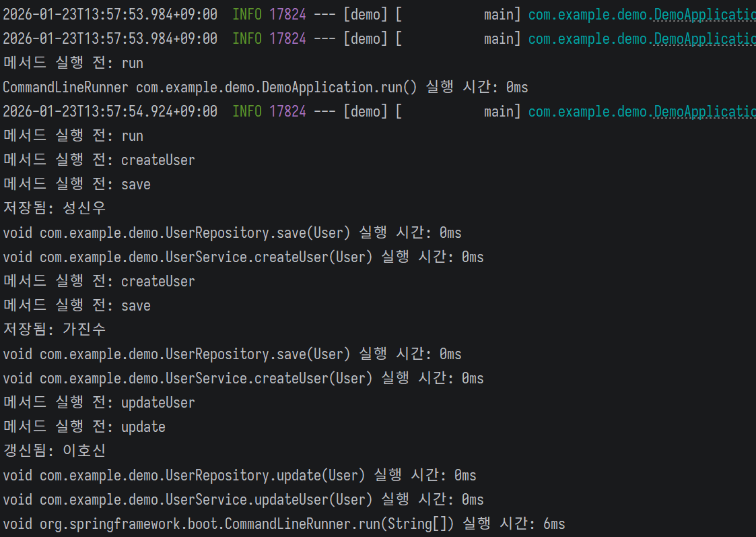Click the '갱신됨: 이호신' output line
756x537 pixels.
pyautogui.click(x=55, y=451)
